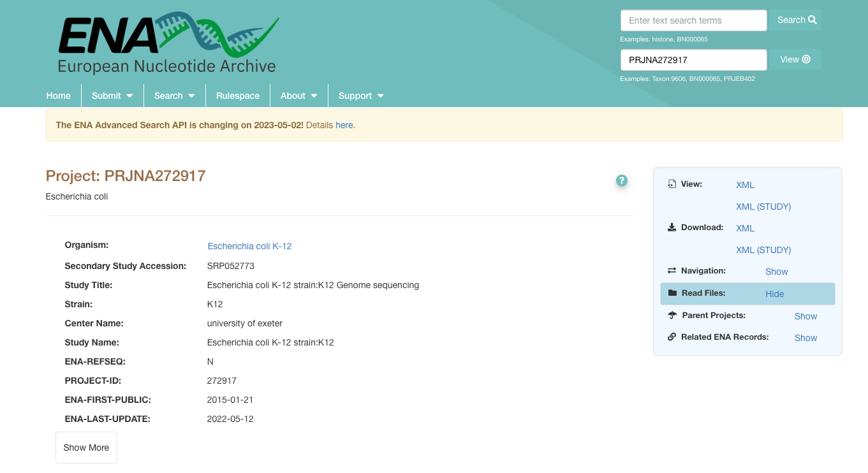
Task: Focus the text search terms input field
Action: [694, 20]
